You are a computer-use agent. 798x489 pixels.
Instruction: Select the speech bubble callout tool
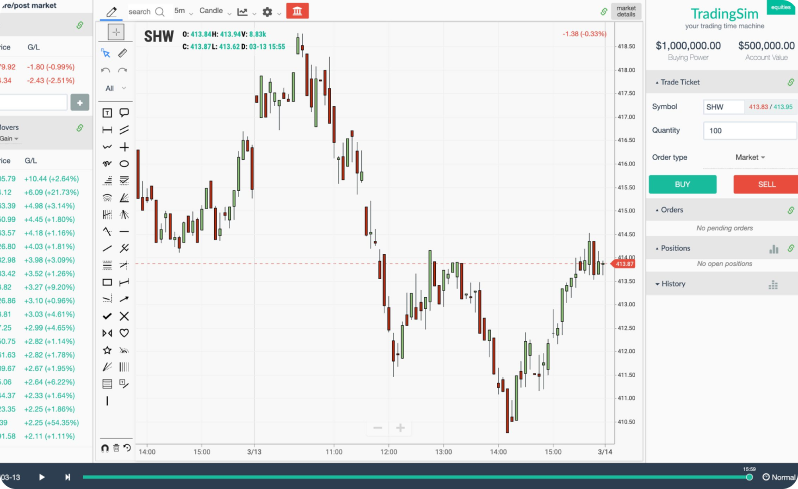point(124,112)
